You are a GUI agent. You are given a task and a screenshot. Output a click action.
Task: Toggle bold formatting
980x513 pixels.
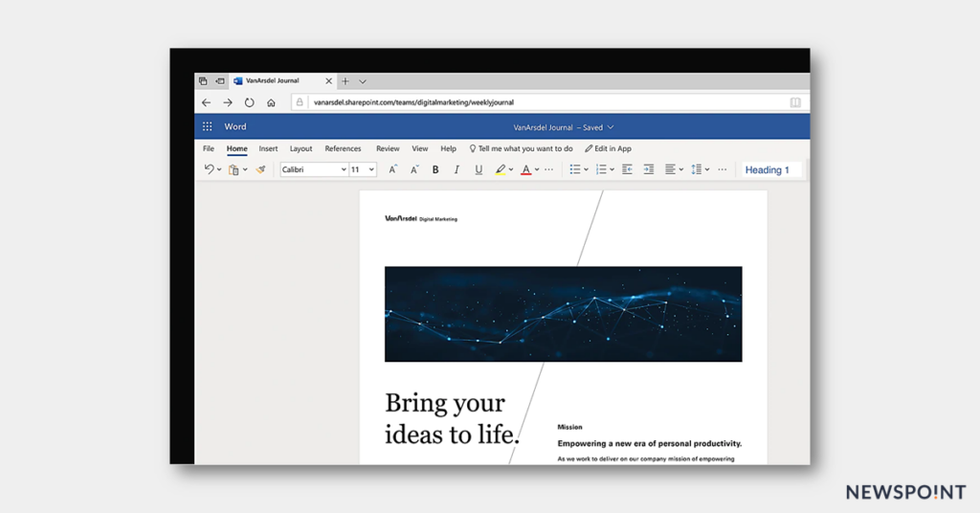pyautogui.click(x=435, y=169)
